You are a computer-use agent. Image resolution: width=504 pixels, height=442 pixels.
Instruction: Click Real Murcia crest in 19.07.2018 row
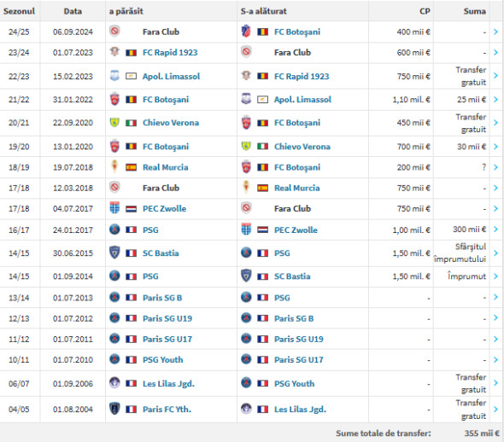point(114,167)
